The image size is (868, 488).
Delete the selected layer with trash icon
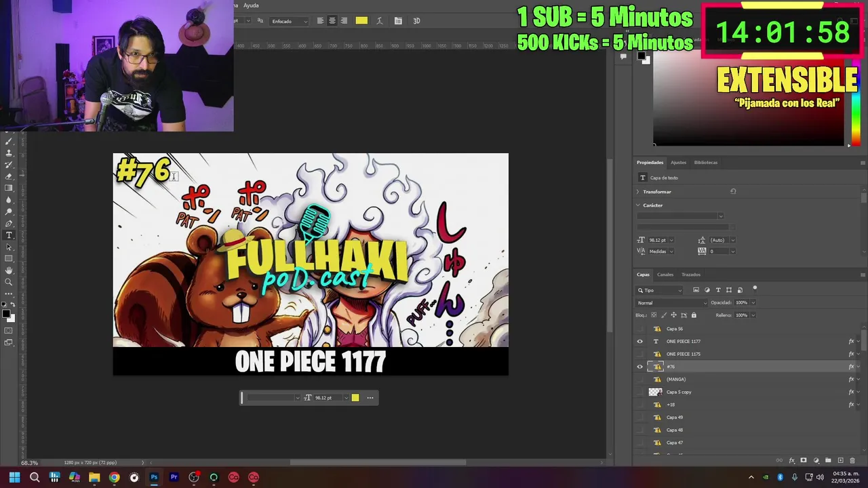click(852, 461)
